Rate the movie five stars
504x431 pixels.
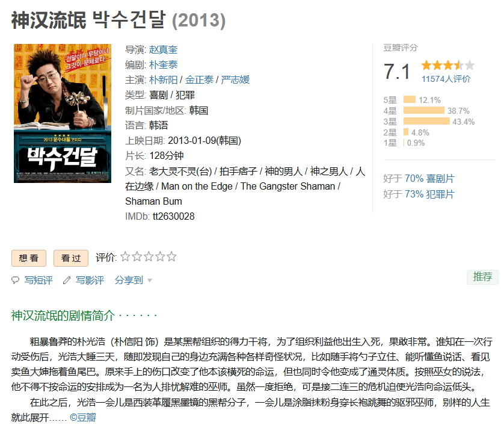[171, 256]
